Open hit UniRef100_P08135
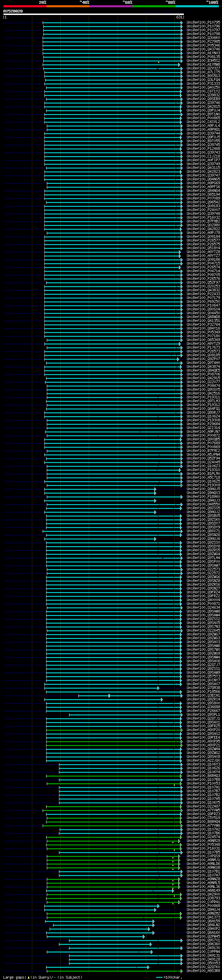This screenshot has width=222, height=980. pos(203,57)
